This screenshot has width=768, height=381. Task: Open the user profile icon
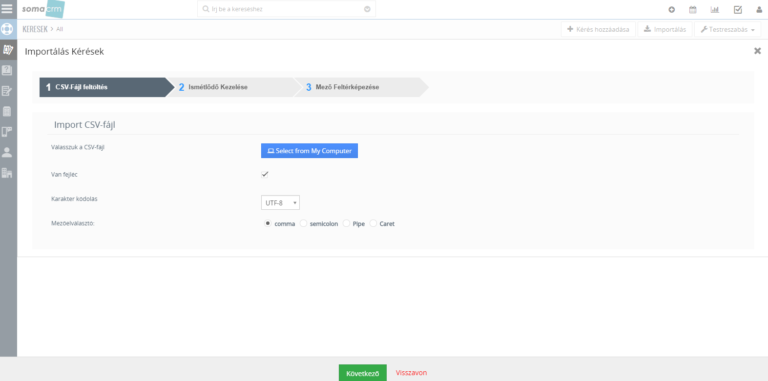759,9
